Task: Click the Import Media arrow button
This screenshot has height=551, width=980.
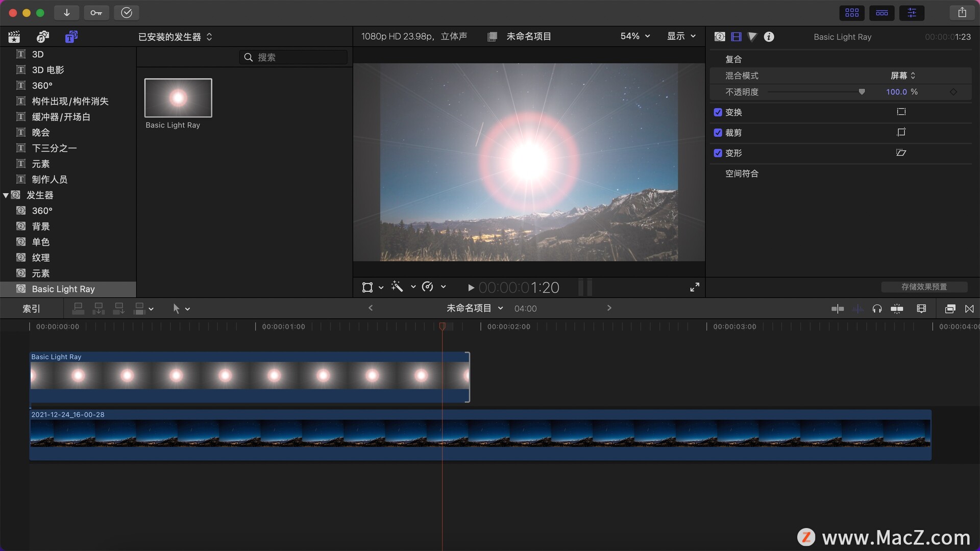Action: point(66,13)
